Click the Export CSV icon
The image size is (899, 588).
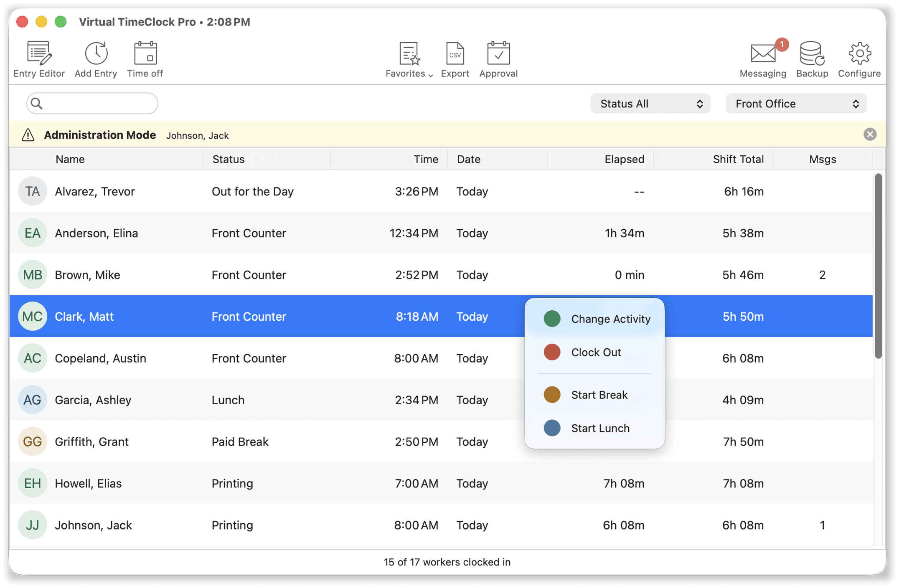pyautogui.click(x=455, y=53)
